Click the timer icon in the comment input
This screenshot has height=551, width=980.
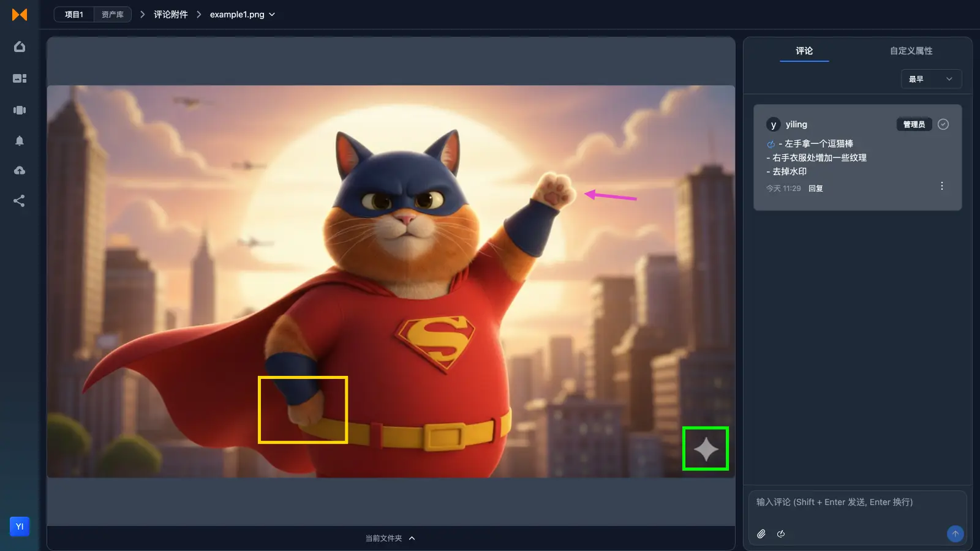pos(781,533)
